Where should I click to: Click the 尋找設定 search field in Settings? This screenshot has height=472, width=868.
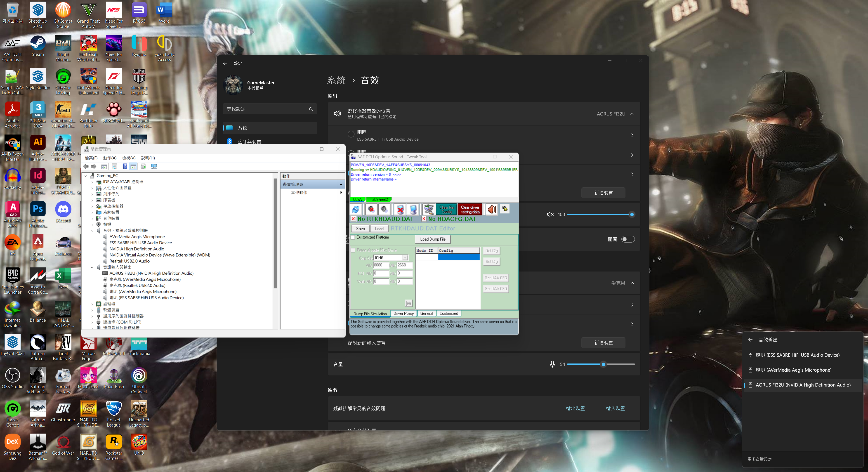click(270, 109)
